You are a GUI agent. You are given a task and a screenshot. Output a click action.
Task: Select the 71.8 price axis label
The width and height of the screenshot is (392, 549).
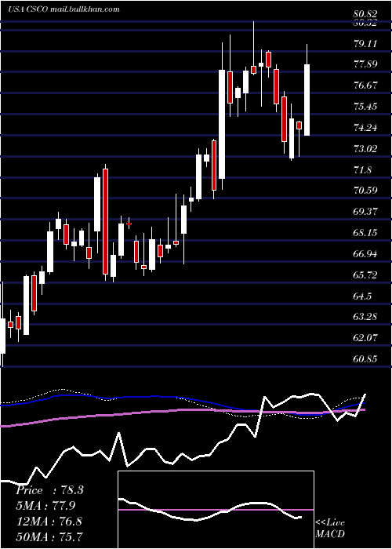pyautogui.click(x=362, y=170)
